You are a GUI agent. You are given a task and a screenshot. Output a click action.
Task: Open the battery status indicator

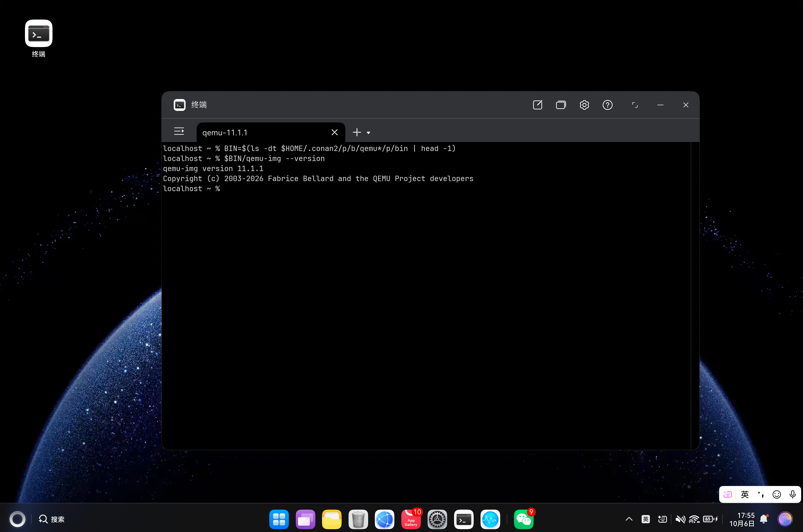click(710, 519)
